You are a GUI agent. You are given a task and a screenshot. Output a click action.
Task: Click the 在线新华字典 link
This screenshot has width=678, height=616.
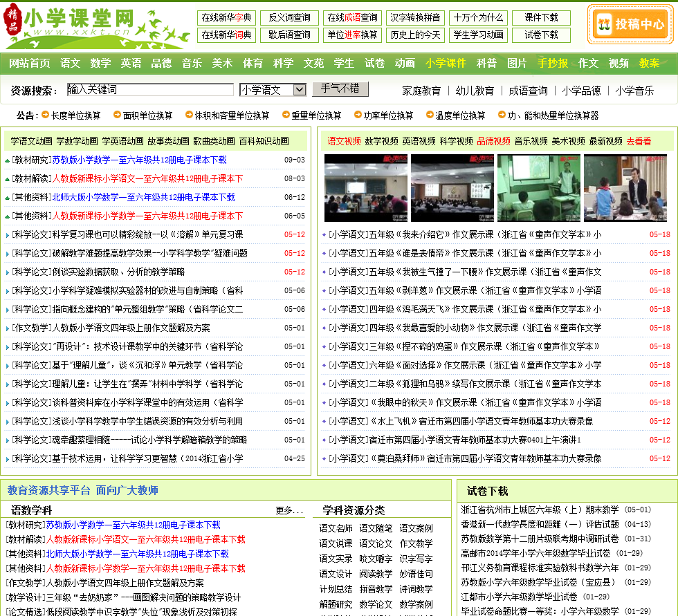(x=226, y=18)
